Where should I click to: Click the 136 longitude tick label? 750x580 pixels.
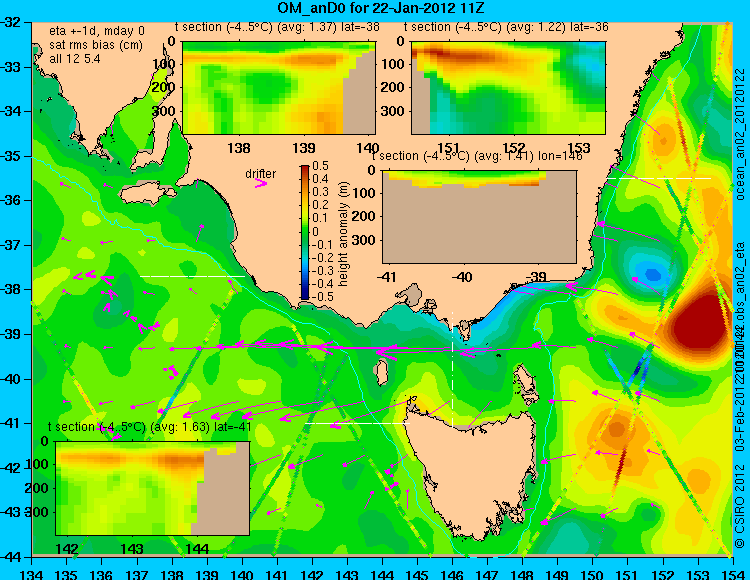pyautogui.click(x=101, y=574)
